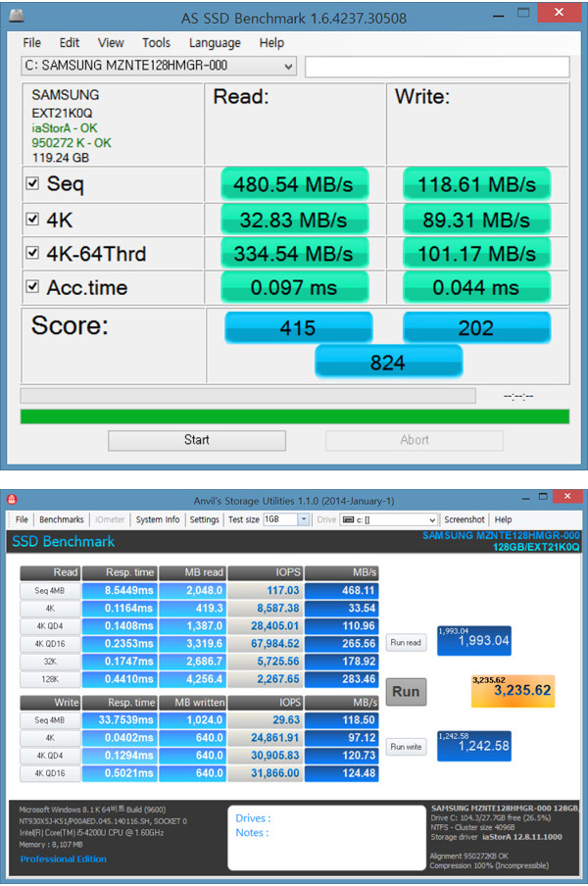
Task: Click the Professional Edition link
Action: coord(64,859)
